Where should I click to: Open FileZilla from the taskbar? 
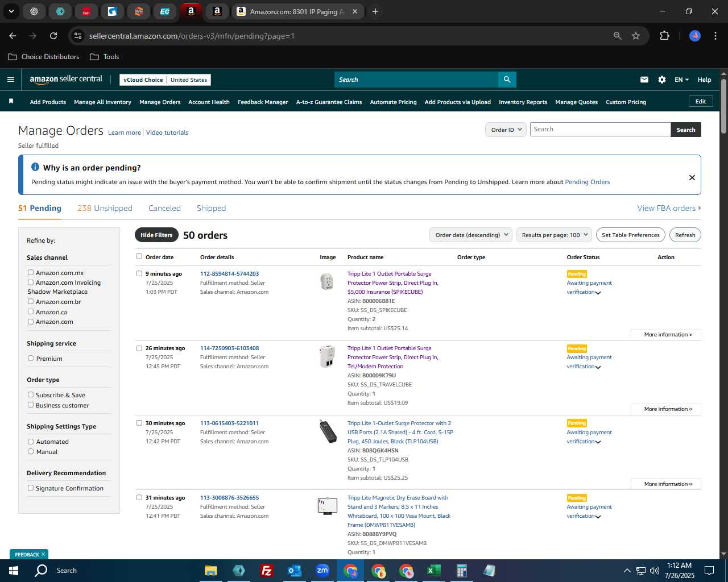point(266,571)
